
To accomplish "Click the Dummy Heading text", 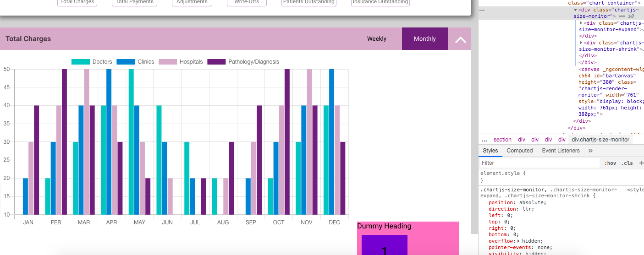I will (384, 226).
